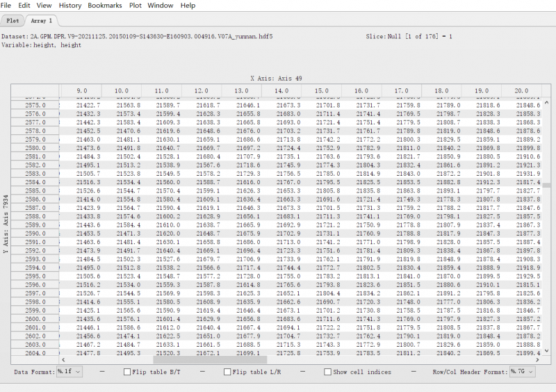The image size is (556, 392).
Task: Toggle the Flip table L/R checkbox
Action: point(227,372)
